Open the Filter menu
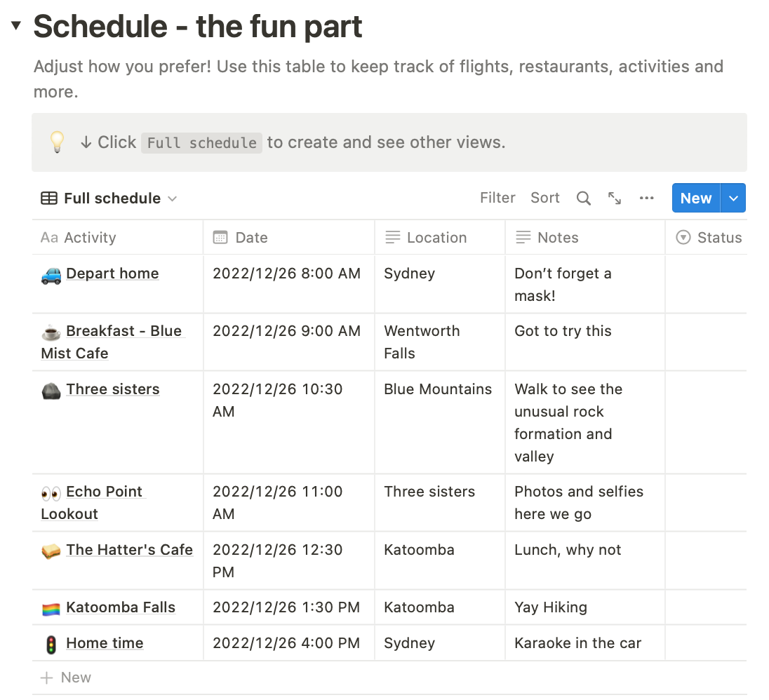Viewport: 769px width, 700px height. click(497, 198)
